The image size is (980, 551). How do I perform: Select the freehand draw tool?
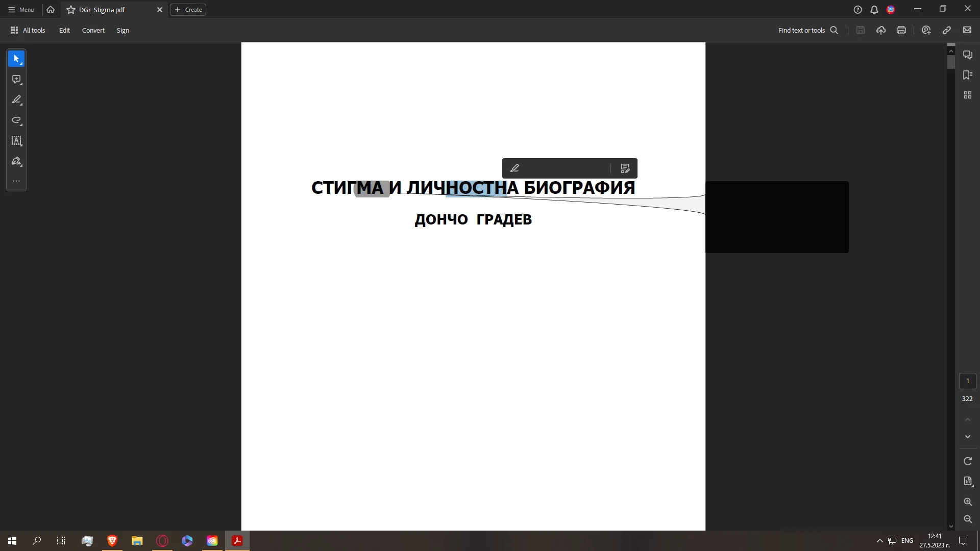[x=16, y=120]
